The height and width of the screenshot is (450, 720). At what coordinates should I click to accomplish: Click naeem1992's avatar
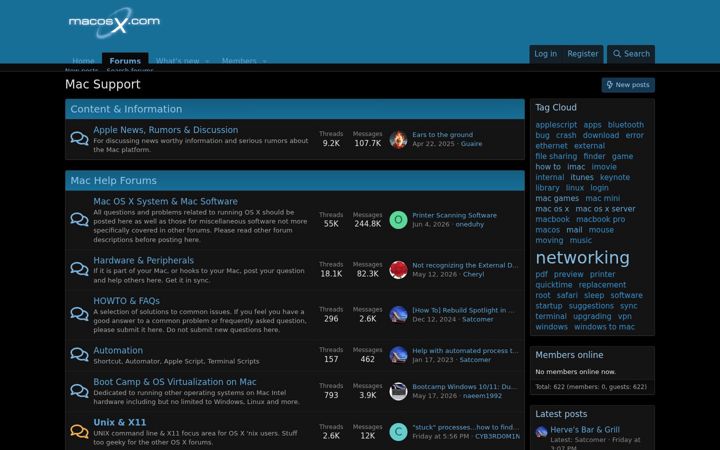coord(398,391)
